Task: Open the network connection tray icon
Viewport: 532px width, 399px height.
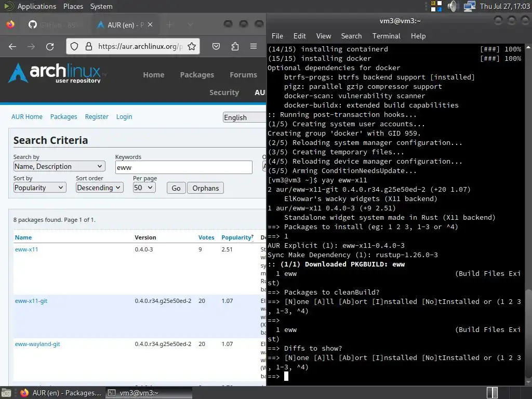Action: 469,6
